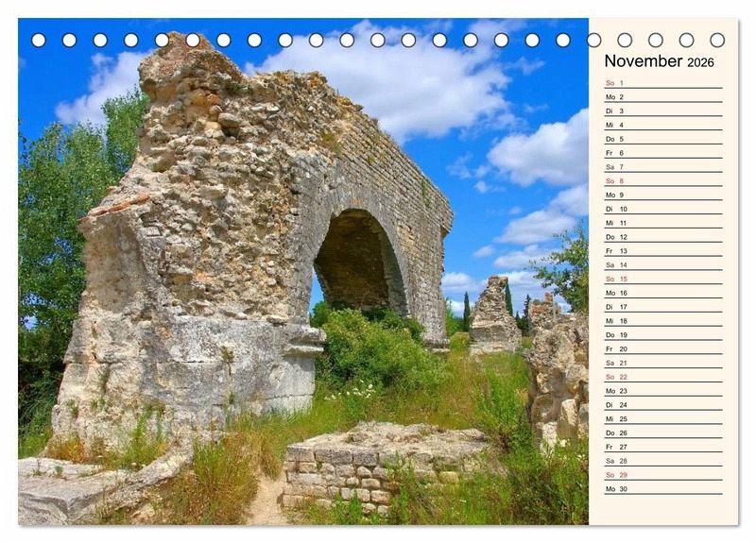Click the rightmost spiral binding hole

pos(717,40)
